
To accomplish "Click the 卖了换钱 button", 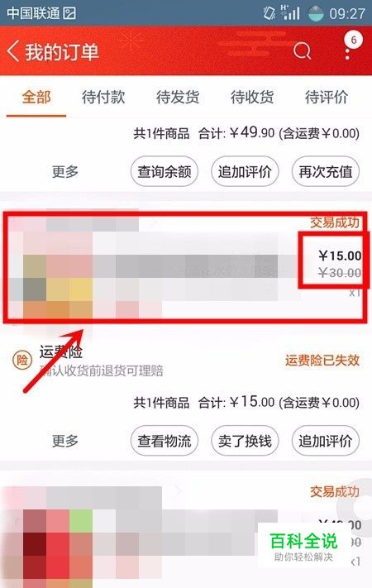I will coord(245,441).
